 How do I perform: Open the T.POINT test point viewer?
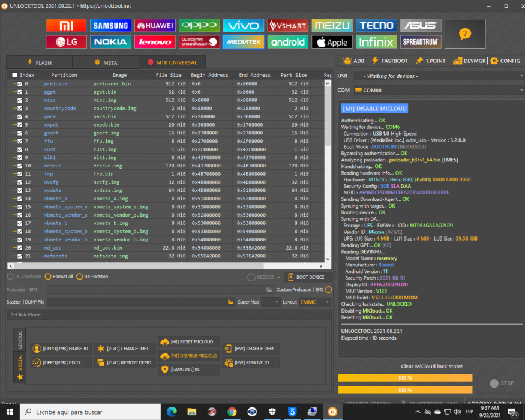pyautogui.click(x=431, y=61)
